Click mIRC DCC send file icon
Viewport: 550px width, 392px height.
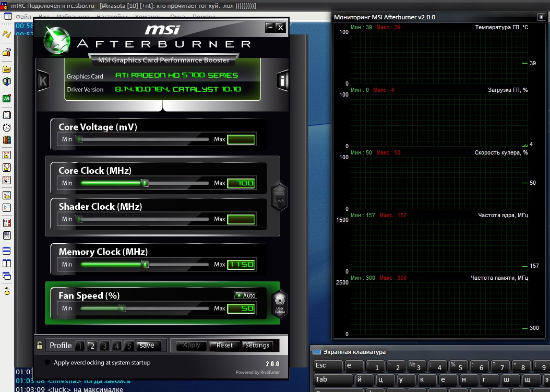coord(7,155)
